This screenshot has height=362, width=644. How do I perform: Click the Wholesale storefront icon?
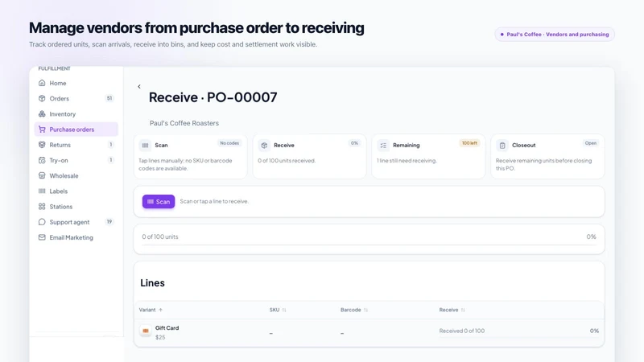[x=42, y=175]
